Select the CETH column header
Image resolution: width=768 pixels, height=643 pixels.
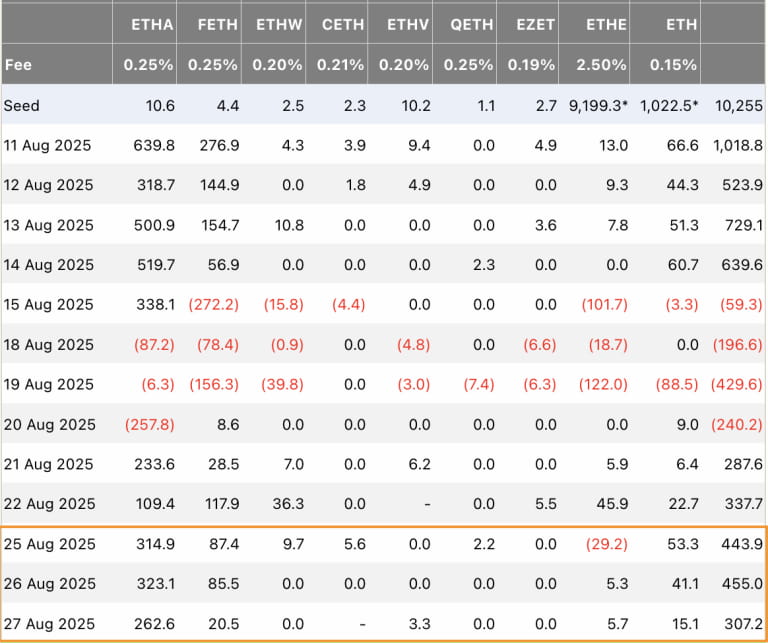pyautogui.click(x=343, y=25)
